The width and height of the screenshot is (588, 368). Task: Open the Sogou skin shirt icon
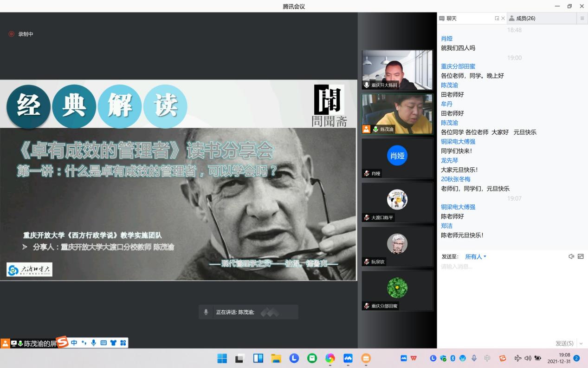click(x=113, y=343)
